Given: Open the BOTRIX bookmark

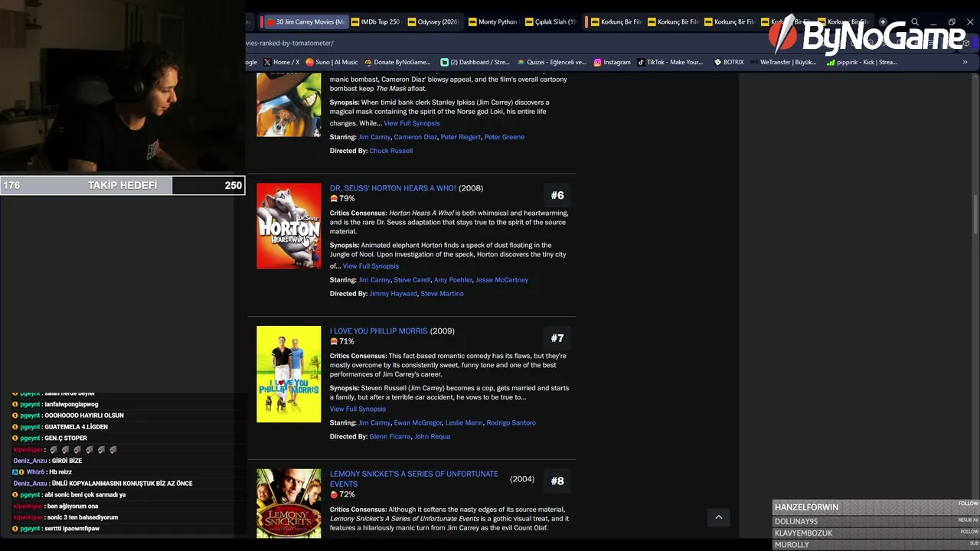Looking at the screenshot, I should (729, 62).
